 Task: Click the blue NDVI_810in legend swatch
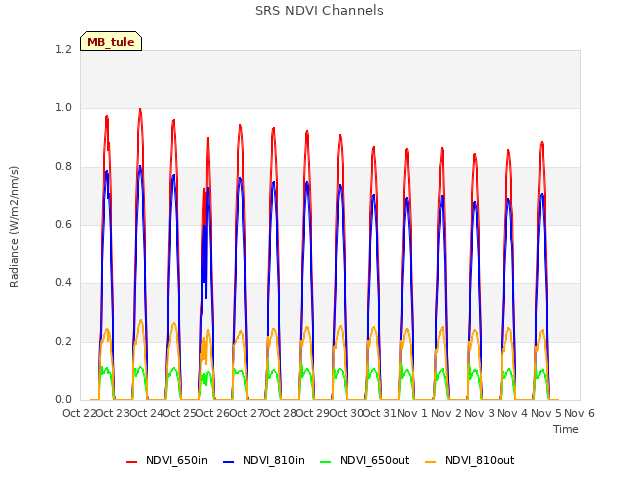pos(229,461)
